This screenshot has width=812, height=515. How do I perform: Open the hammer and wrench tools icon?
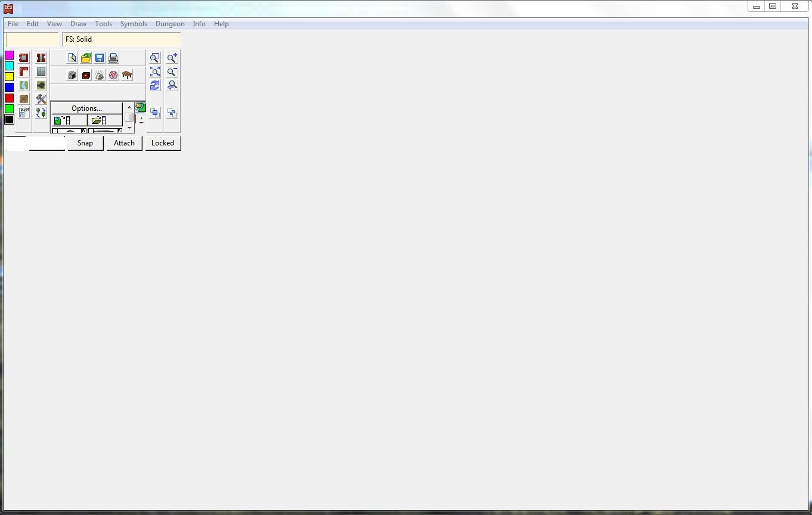[41, 99]
